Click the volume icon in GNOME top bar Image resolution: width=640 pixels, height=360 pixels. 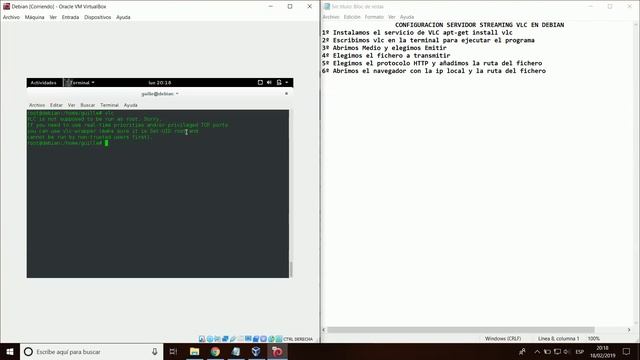[x=269, y=82]
